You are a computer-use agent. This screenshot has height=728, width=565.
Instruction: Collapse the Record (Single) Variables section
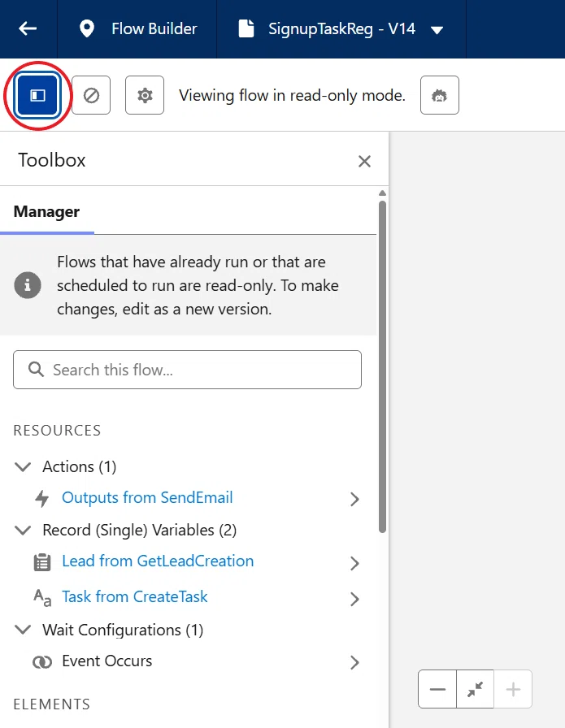tap(23, 531)
